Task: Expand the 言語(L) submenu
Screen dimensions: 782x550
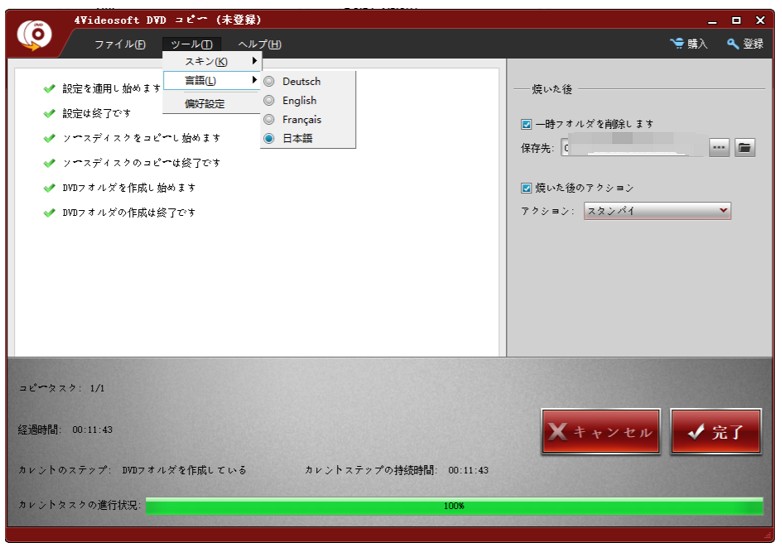Action: 211,80
